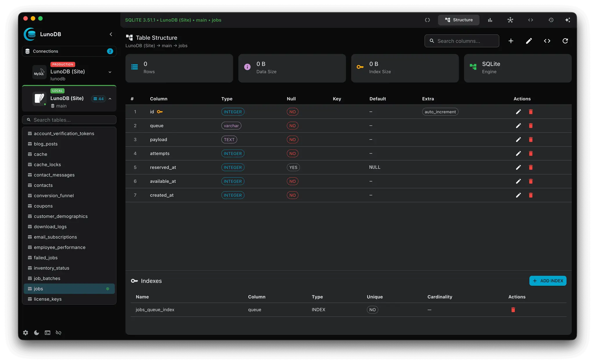The image size is (595, 364).
Task: Open the terminal console icon
Action: coord(47,333)
